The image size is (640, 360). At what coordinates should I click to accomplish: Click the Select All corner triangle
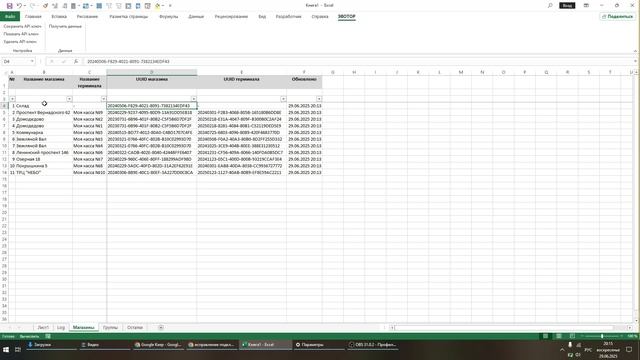5,72
